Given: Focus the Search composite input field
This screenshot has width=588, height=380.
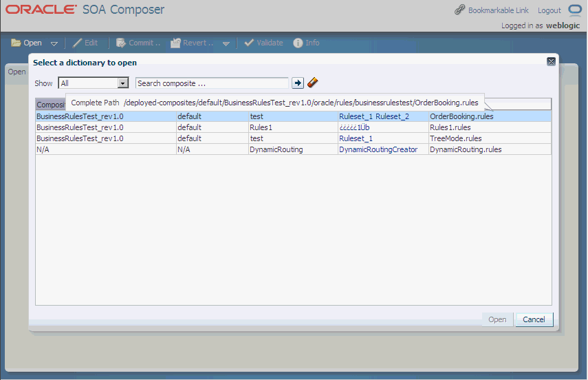Looking at the screenshot, I should (x=212, y=83).
